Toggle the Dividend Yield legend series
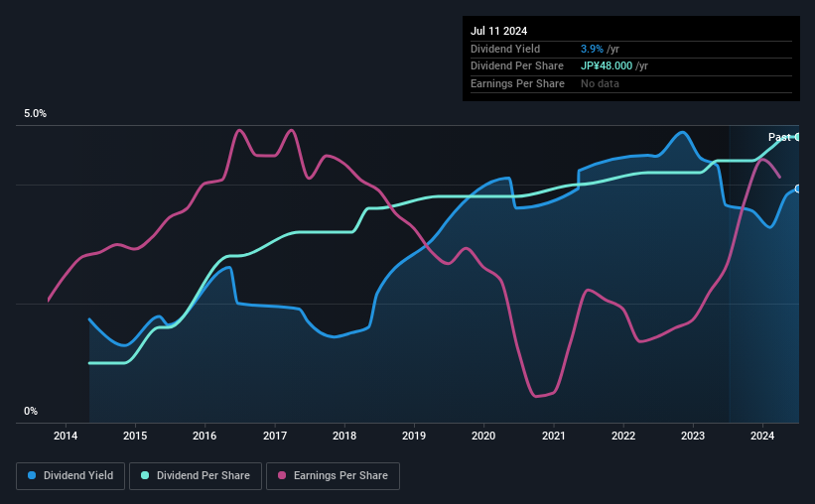The height and width of the screenshot is (504, 815). 70,475
